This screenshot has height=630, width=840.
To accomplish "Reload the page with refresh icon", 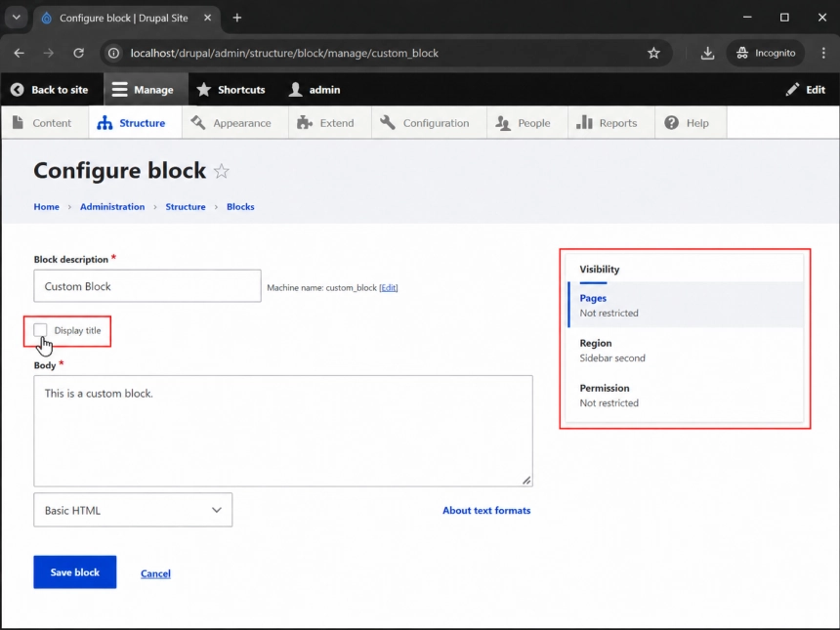I will point(79,53).
